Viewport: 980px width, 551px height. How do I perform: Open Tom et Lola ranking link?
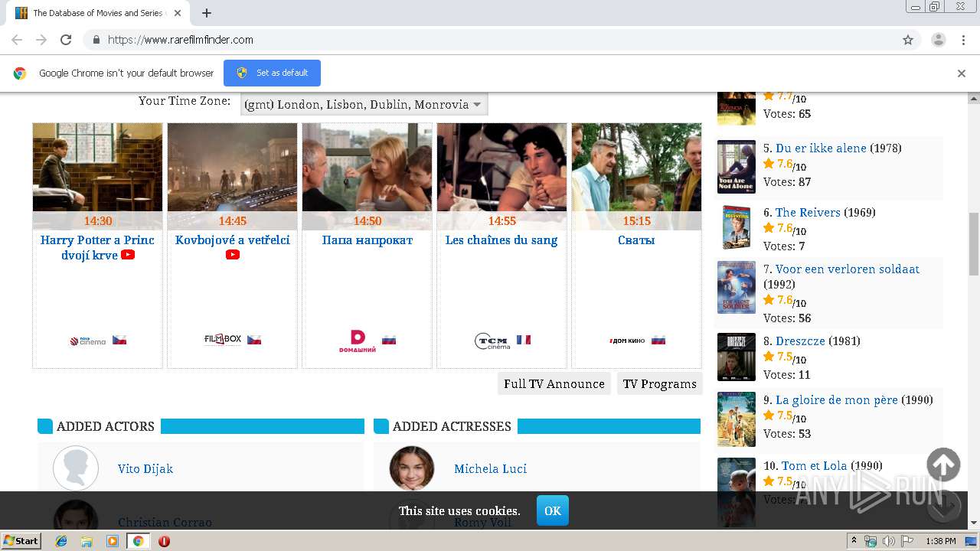tap(815, 465)
